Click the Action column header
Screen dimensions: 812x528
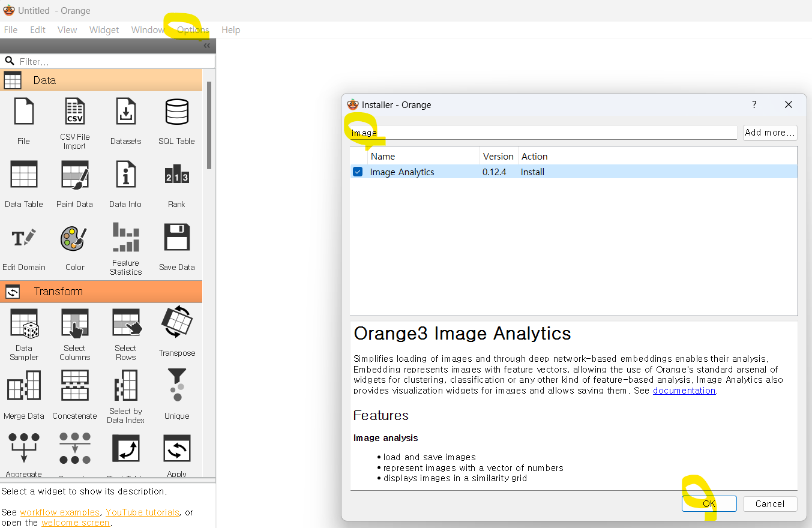[658, 157]
